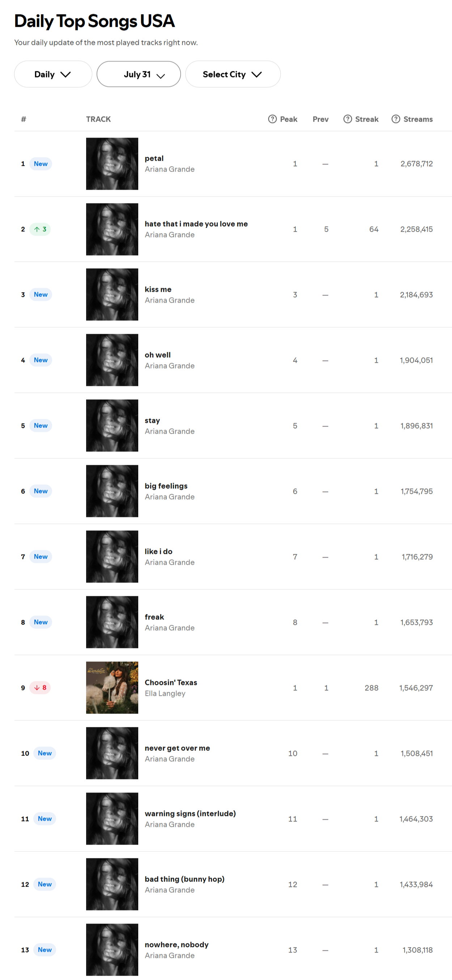
Task: Open the song hate that i made you love me
Action: [x=196, y=224]
